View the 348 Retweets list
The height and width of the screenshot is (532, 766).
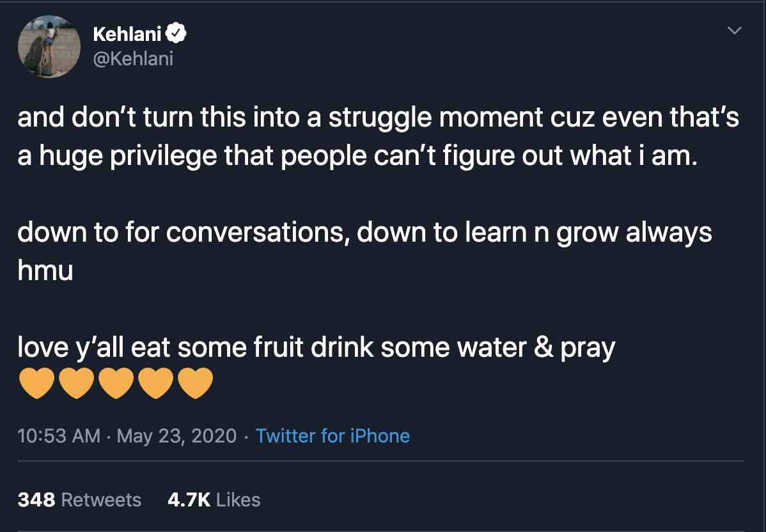(x=80, y=500)
